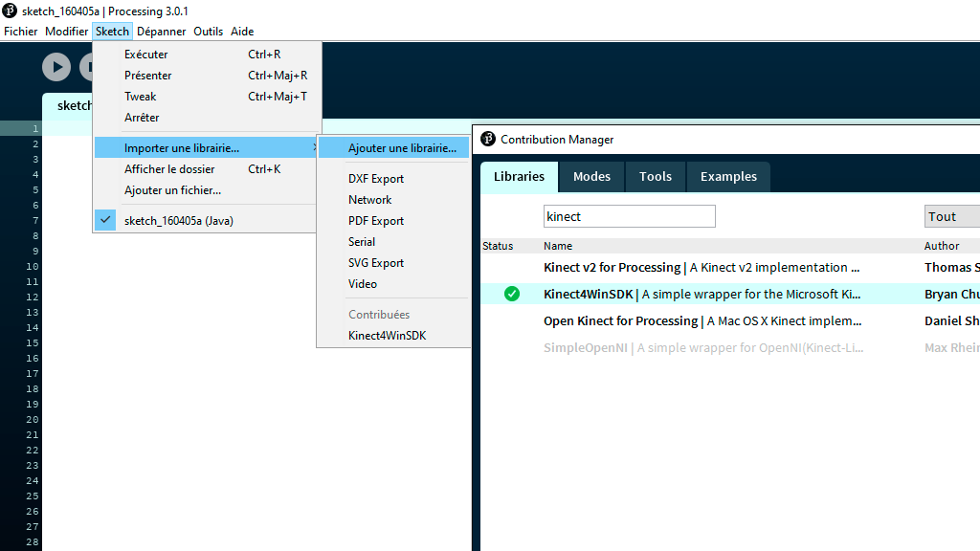Click the Processing logo in Contribution Manager title
The height and width of the screenshot is (551, 980).
[488, 139]
